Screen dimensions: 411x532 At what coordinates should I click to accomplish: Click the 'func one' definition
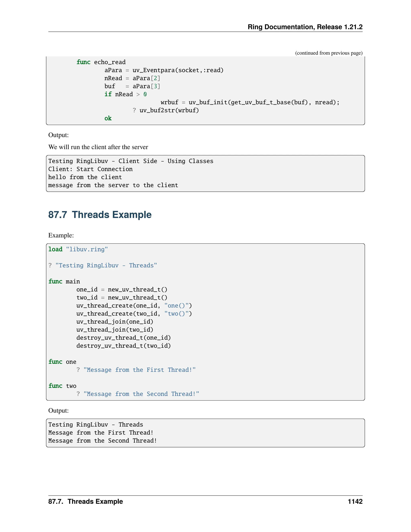[x=62, y=362]
